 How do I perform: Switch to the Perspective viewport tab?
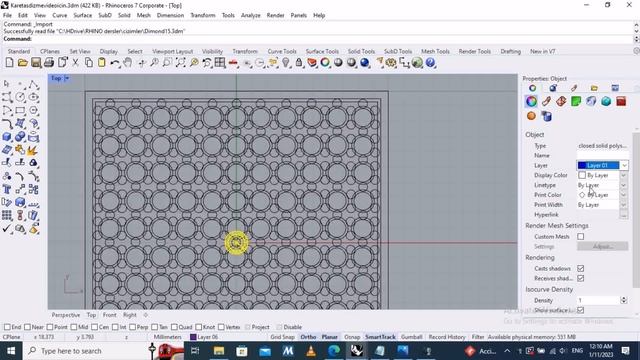66,315
